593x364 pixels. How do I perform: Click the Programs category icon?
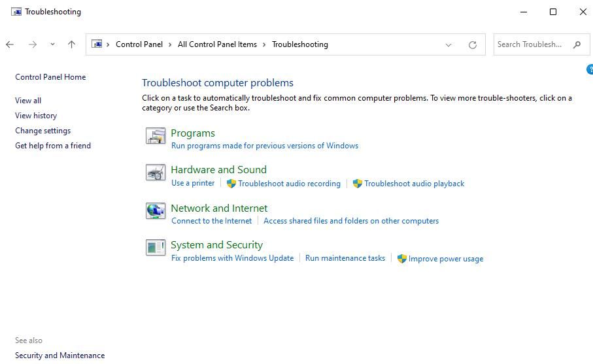(x=156, y=136)
